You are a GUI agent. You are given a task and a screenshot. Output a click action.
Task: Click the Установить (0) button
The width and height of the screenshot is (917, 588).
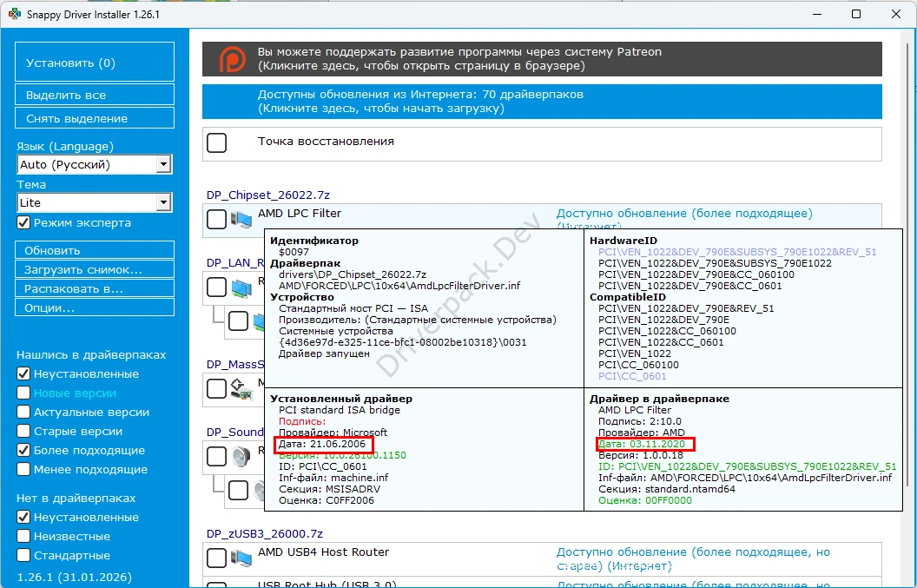(94, 62)
